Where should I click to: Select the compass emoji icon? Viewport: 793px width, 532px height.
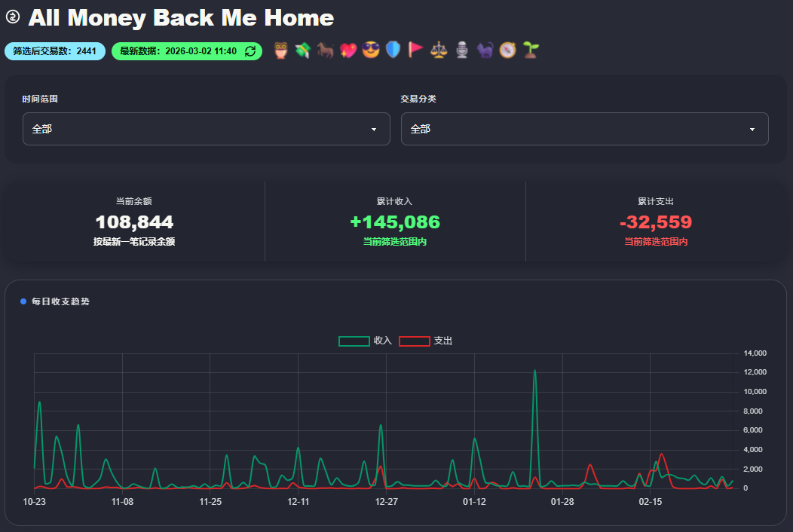(x=507, y=50)
